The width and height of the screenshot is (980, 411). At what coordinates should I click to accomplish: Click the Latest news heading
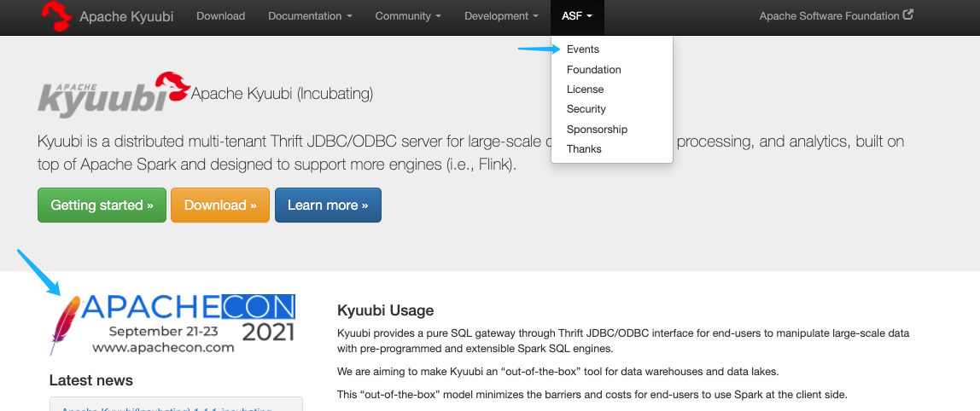(x=91, y=380)
